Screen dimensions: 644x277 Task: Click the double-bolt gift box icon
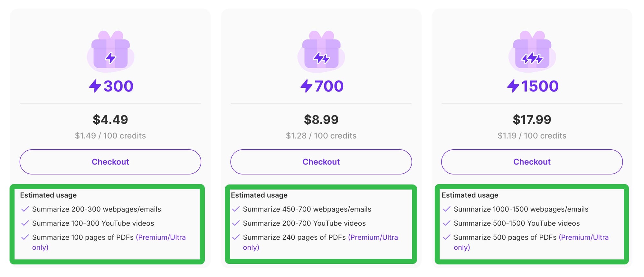321,51
